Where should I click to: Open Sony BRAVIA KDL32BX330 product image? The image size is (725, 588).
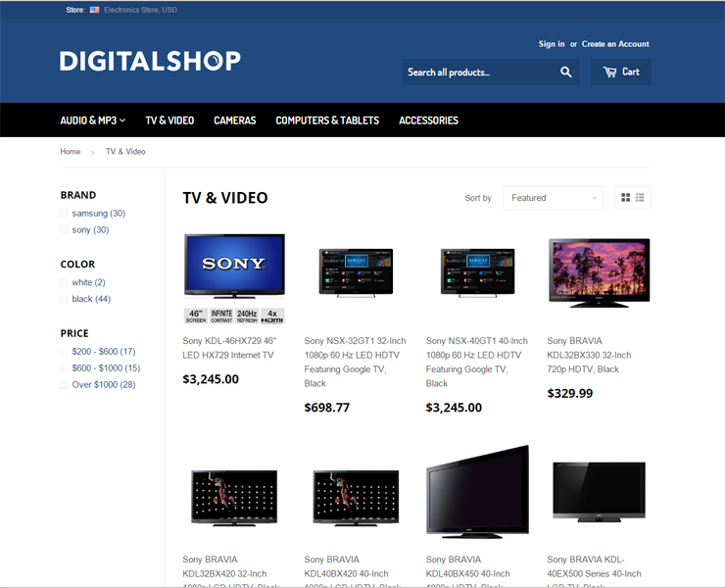600,272
